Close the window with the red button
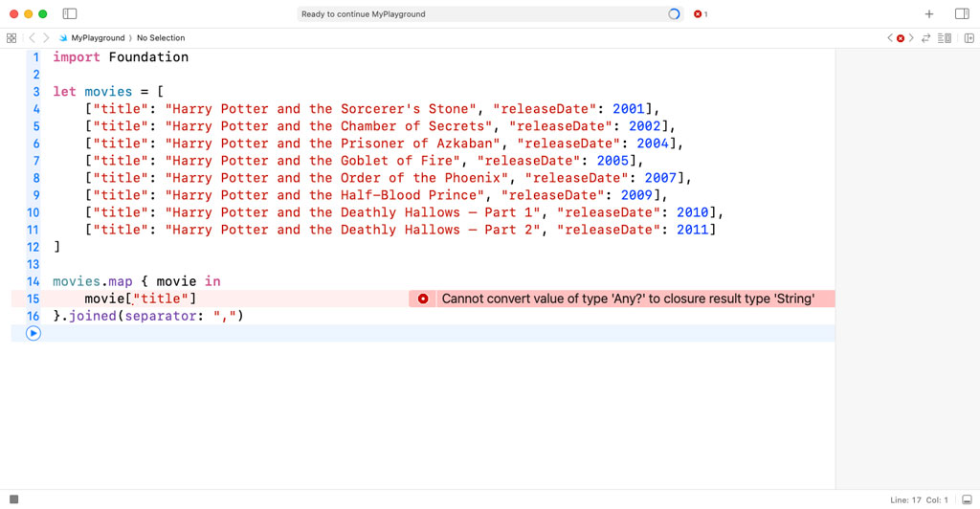The height and width of the screenshot is (509, 980). [13, 13]
